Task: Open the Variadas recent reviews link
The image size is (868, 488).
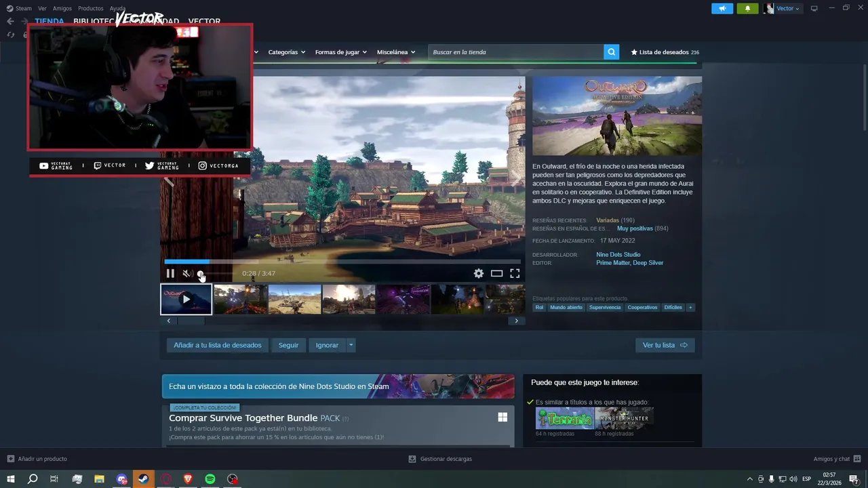Action: 608,220
